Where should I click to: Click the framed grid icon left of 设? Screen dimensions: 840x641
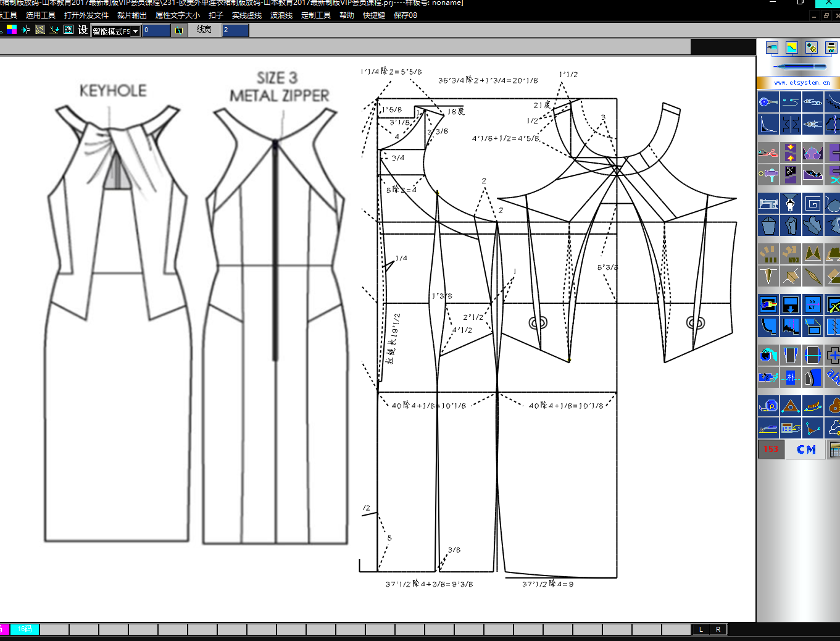point(69,29)
